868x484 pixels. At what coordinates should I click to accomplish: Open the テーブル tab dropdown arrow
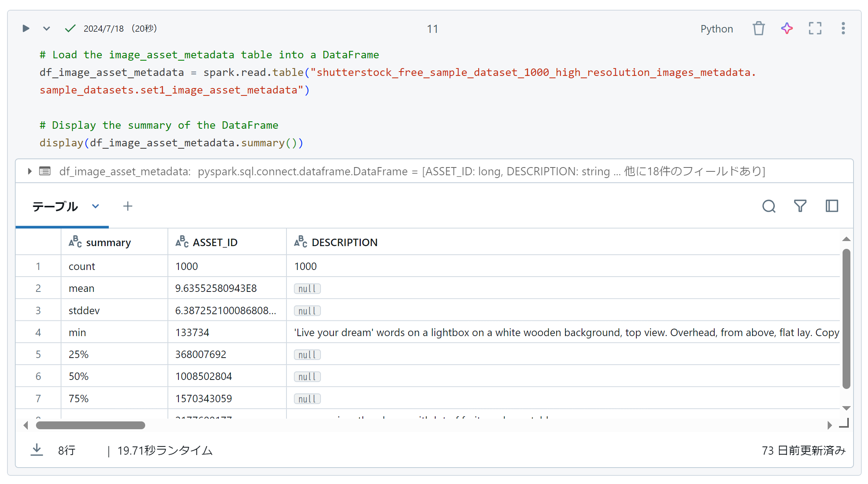pos(95,206)
